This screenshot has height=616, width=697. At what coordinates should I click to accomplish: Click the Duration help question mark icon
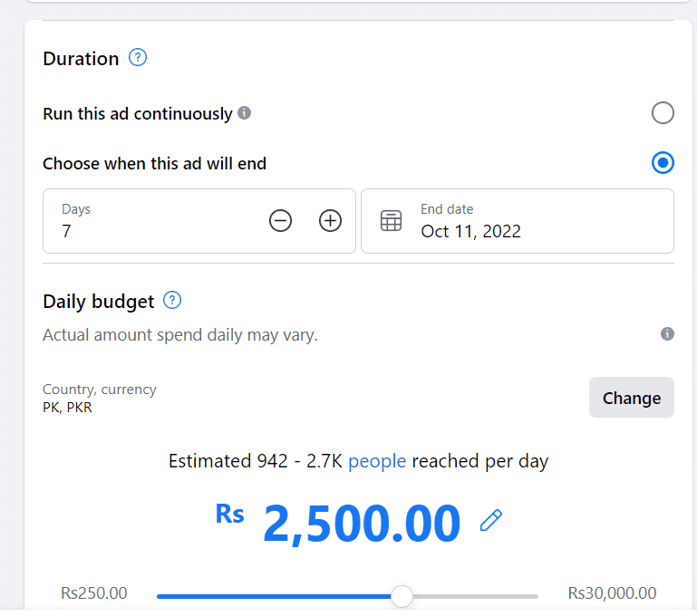138,58
